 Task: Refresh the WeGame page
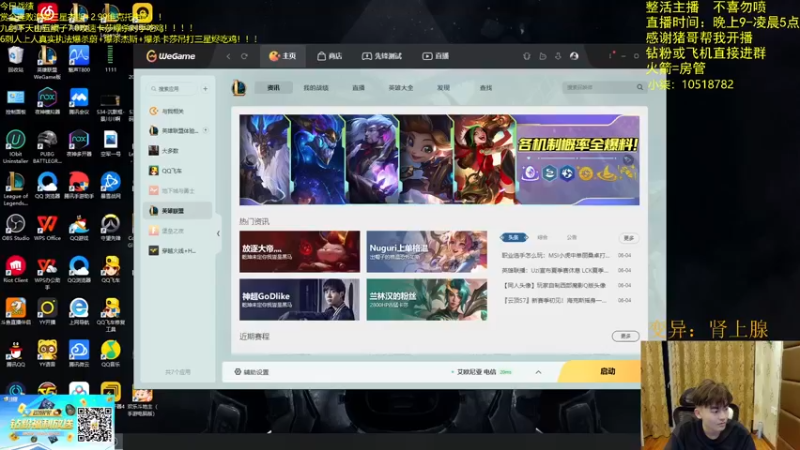pyautogui.click(x=244, y=56)
